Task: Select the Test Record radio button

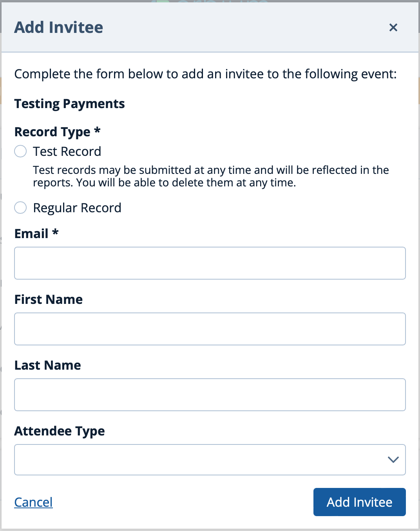Action: tap(20, 151)
